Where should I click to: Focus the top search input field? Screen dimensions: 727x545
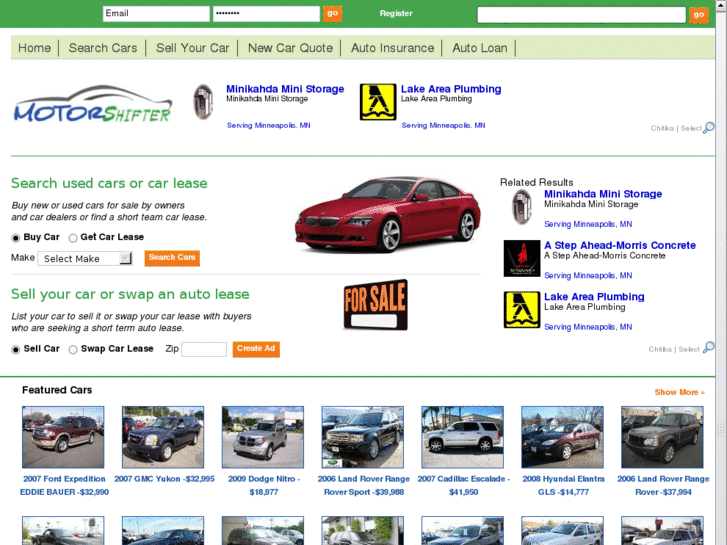(x=581, y=14)
